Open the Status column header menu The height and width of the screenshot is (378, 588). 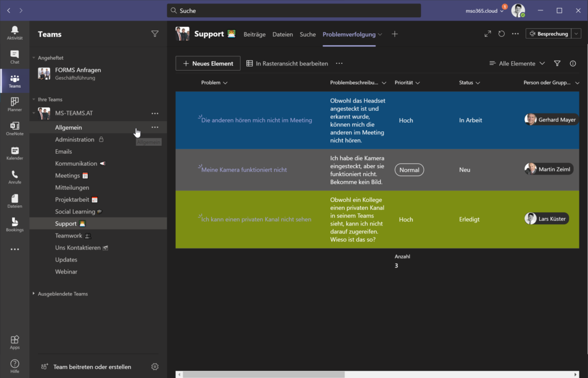[469, 83]
